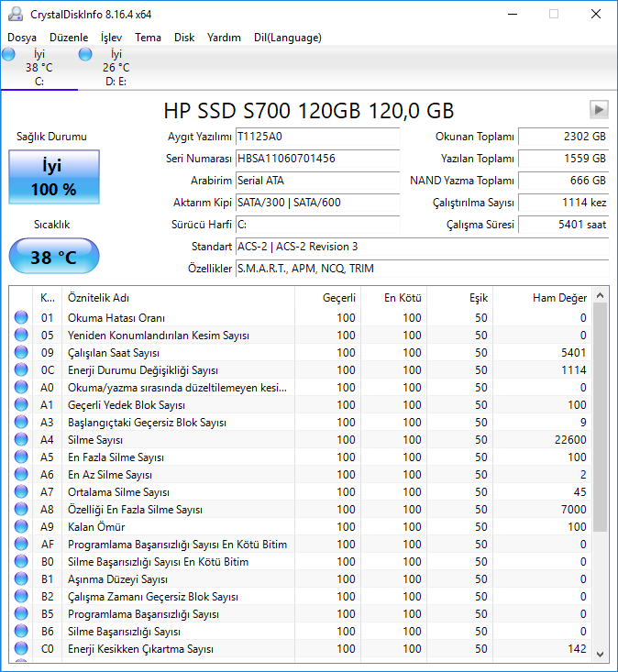Click the Eşik column header
This screenshot has width=618, height=672.
[x=460, y=297]
